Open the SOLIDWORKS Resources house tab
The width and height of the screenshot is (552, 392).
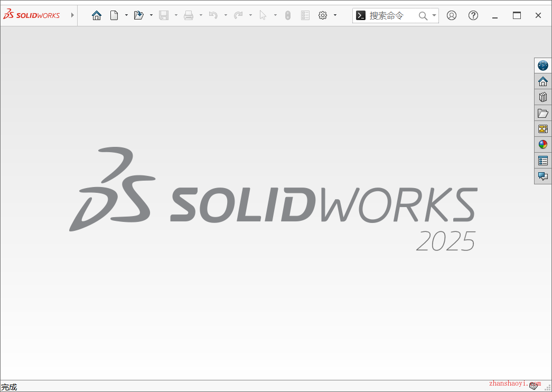(543, 81)
